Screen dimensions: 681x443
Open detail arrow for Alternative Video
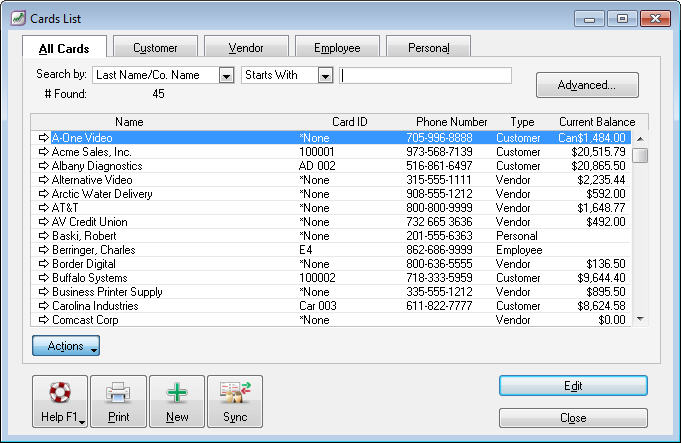pyautogui.click(x=43, y=179)
